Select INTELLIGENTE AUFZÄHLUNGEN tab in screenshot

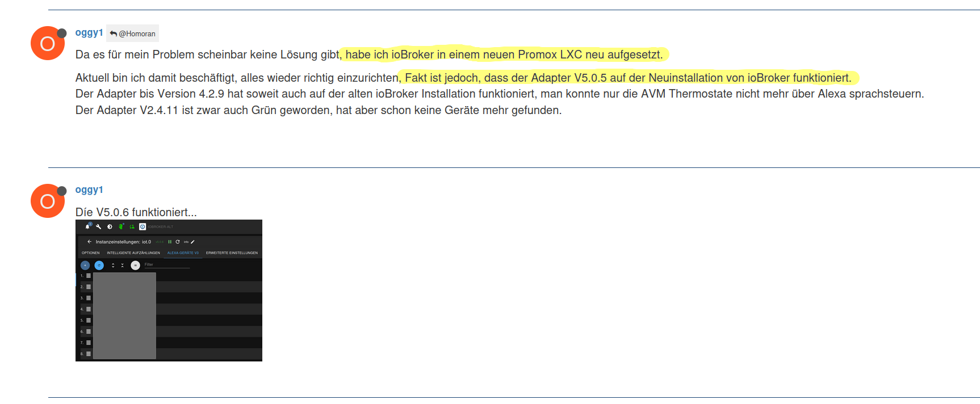point(133,253)
